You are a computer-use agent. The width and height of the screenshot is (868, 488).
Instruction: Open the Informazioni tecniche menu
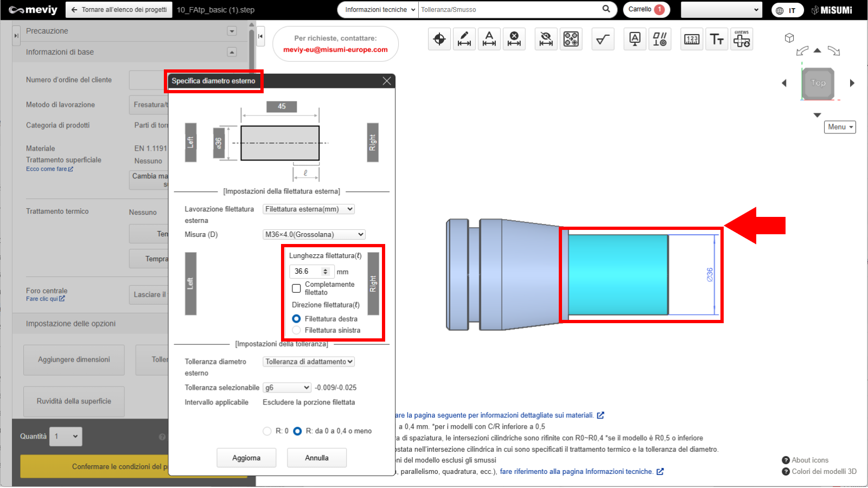coord(380,10)
